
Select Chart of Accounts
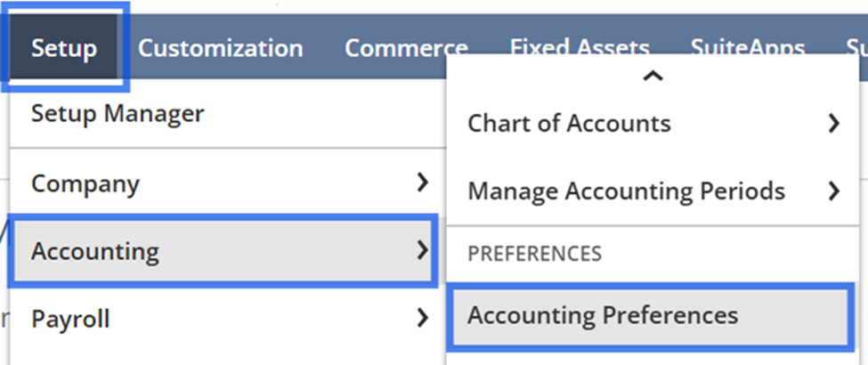569,123
